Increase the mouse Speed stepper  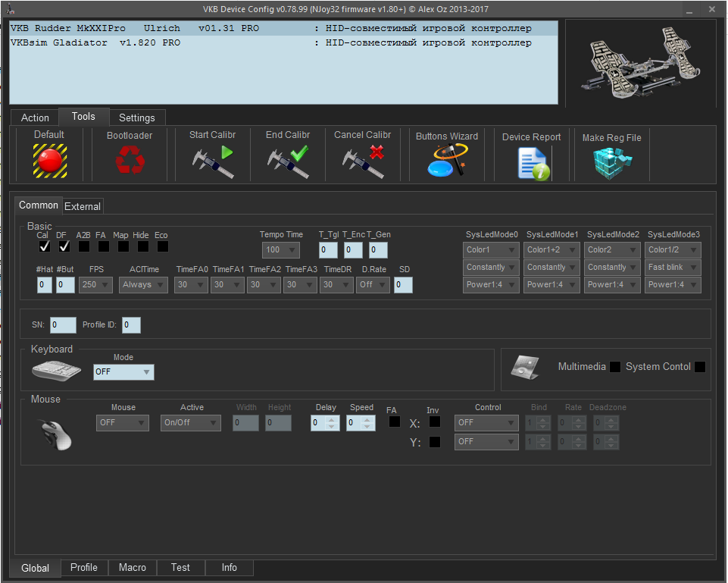pyautogui.click(x=367, y=419)
